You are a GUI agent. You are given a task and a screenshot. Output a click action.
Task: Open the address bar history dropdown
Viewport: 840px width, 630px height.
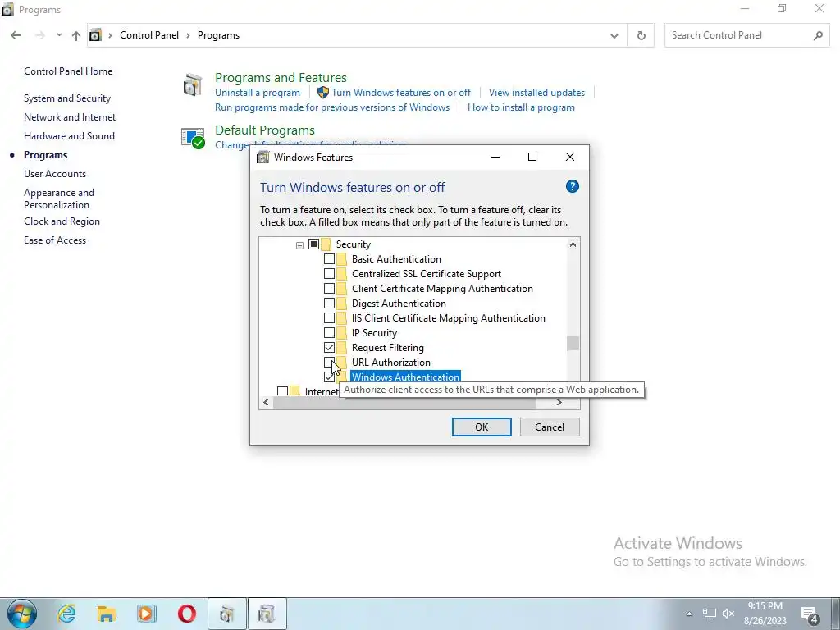point(614,35)
